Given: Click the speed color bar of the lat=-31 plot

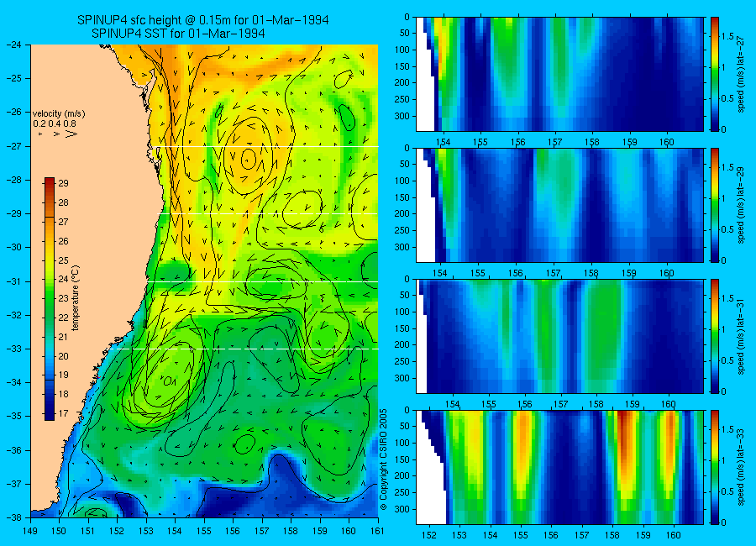Looking at the screenshot, I should (x=714, y=336).
